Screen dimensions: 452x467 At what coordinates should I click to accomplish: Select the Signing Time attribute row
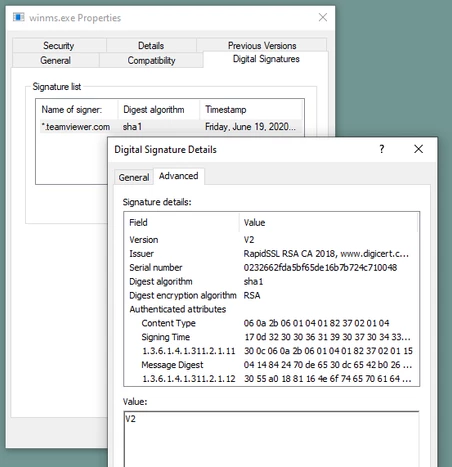(x=271, y=337)
